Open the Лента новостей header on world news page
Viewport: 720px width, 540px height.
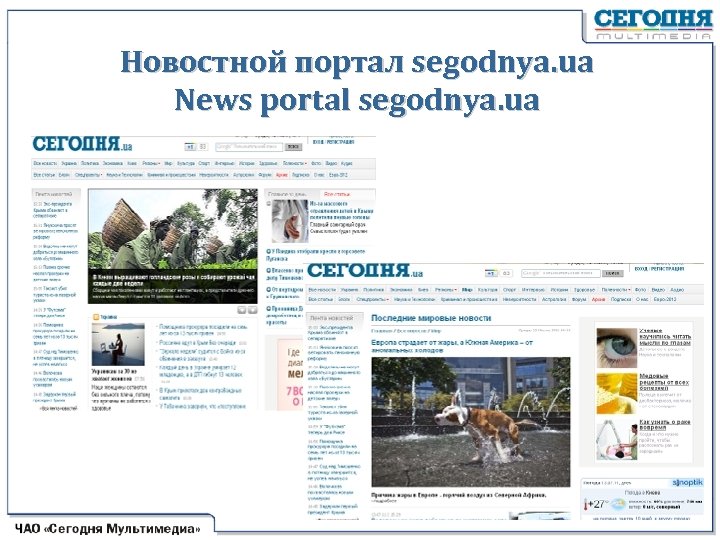click(332, 318)
